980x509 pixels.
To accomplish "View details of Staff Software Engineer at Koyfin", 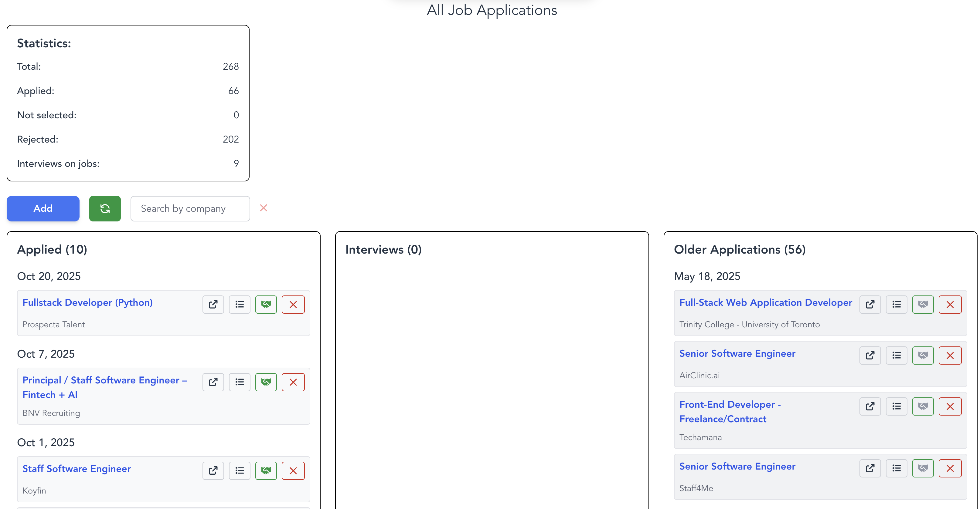I will (239, 470).
